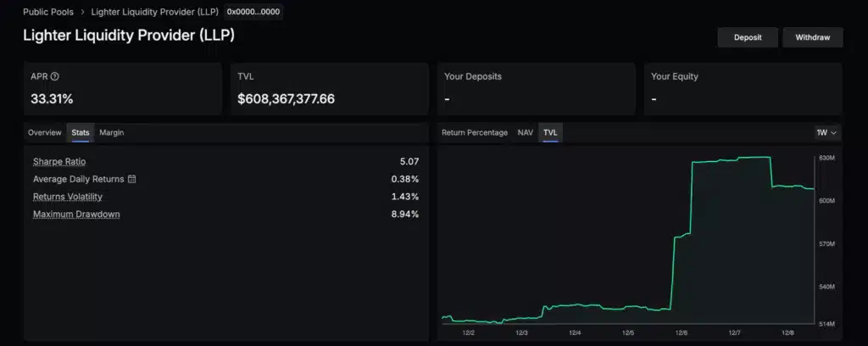This screenshot has width=868, height=346.
Task: Open the 1W timeframe dropdown
Action: (x=826, y=132)
